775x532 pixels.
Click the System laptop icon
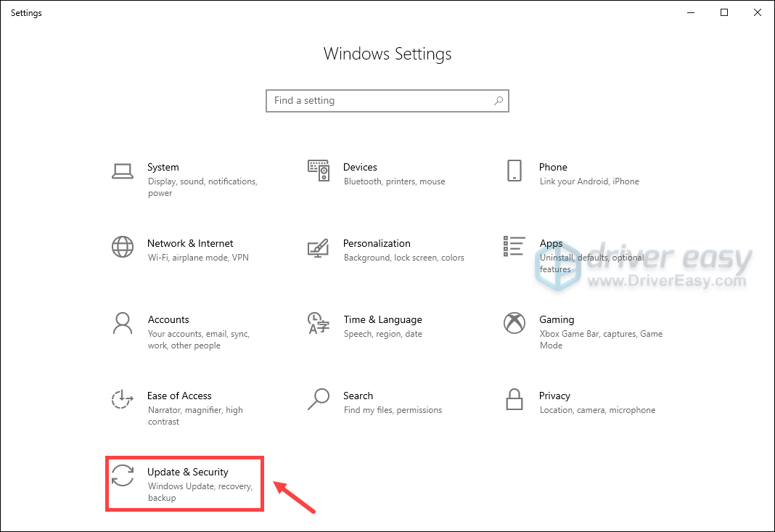[x=123, y=171]
